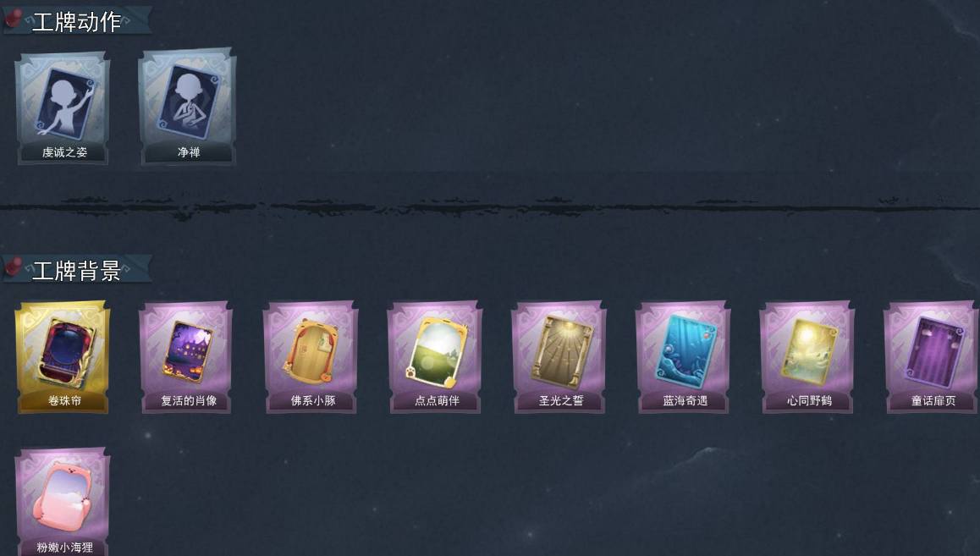Screen dimensions: 980x556
Task: Select the 虔诚之姿 action card icon
Action: coord(63,108)
